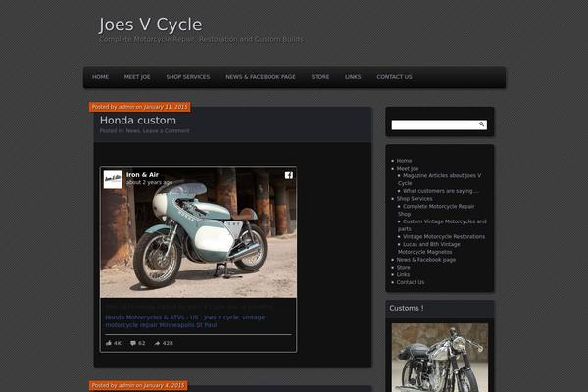Screen dimensions: 588x392
Task: Click the News category link
Action: 132,131
